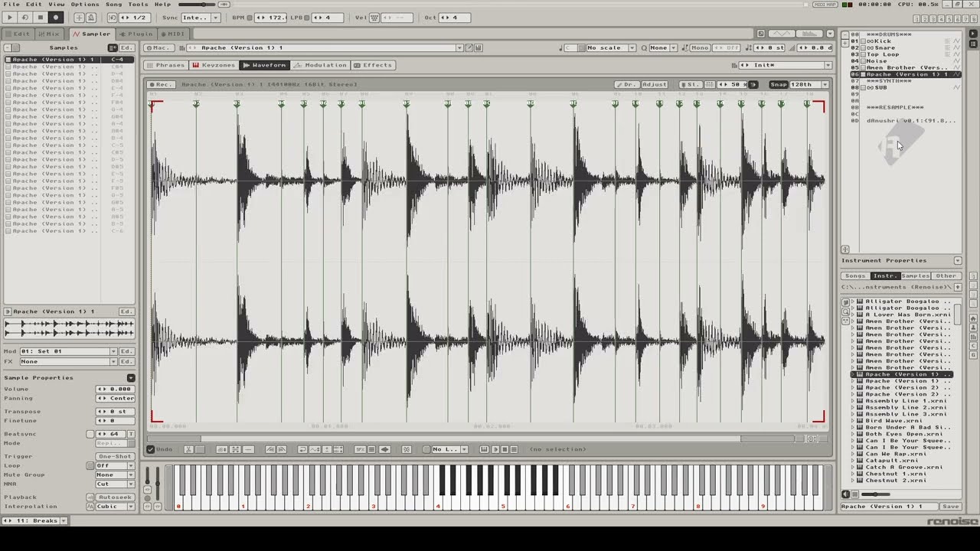This screenshot has height=551, width=980.
Task: Open the File menu
Action: tap(11, 4)
